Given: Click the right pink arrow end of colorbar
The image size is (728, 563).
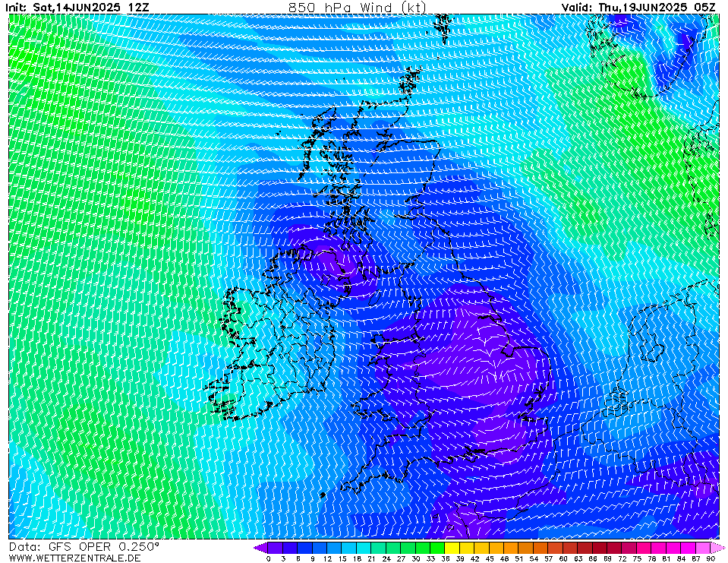Looking at the screenshot, I should click(717, 548).
